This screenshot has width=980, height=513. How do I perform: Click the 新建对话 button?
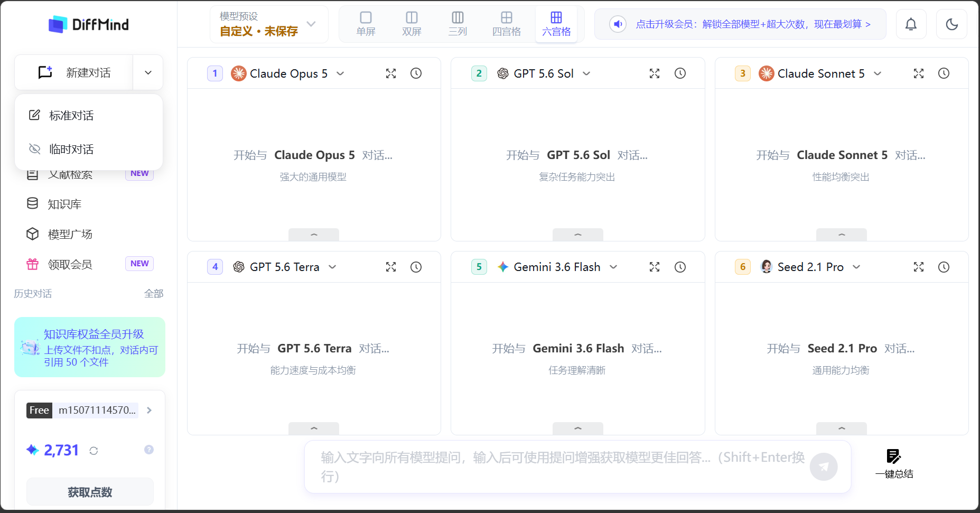[74, 72]
